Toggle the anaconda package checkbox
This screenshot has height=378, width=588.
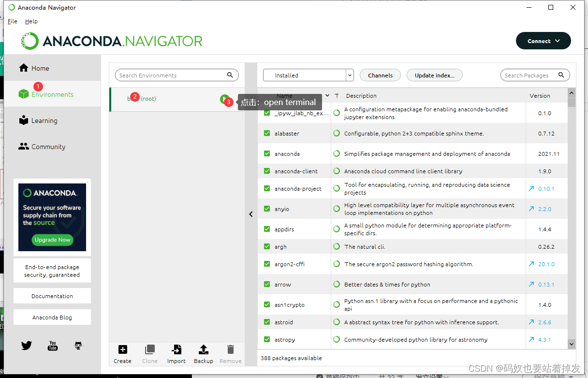pyautogui.click(x=267, y=153)
